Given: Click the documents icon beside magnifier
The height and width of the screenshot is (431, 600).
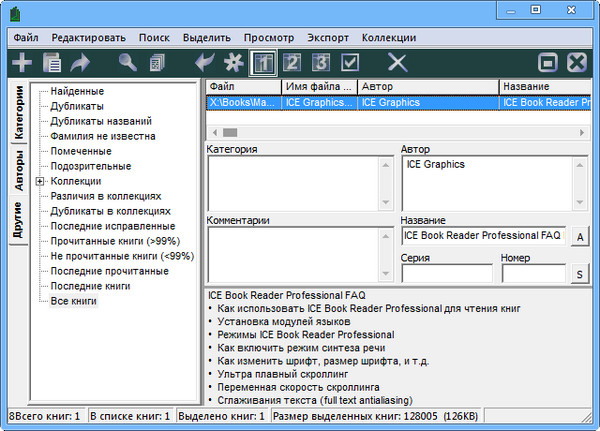Looking at the screenshot, I should tap(157, 63).
